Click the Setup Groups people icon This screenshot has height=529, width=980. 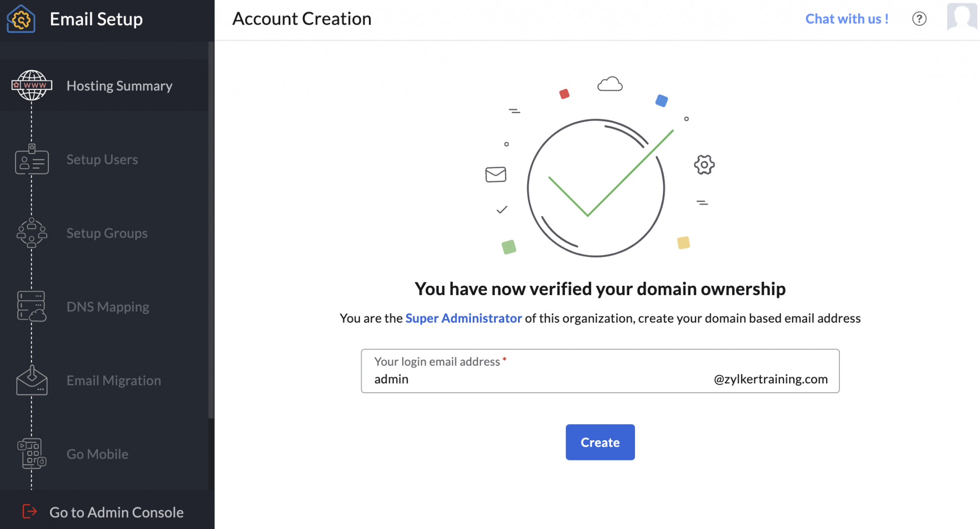31,233
